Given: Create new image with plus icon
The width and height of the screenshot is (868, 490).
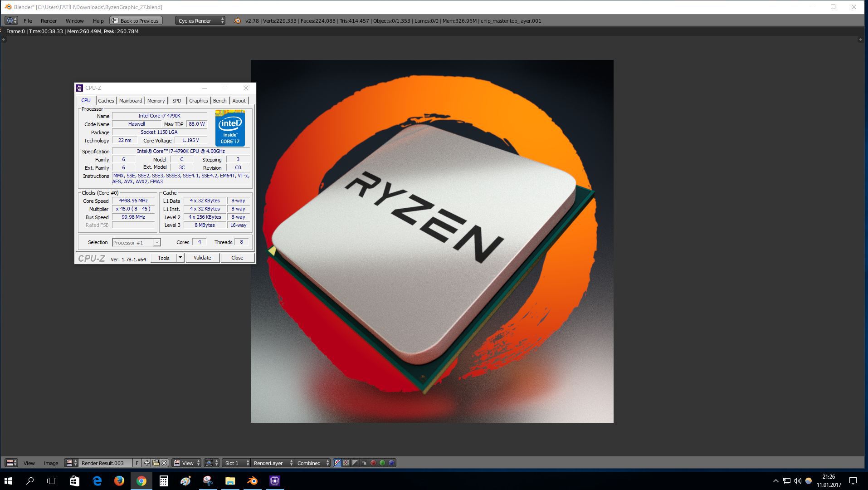Looking at the screenshot, I should pos(146,463).
